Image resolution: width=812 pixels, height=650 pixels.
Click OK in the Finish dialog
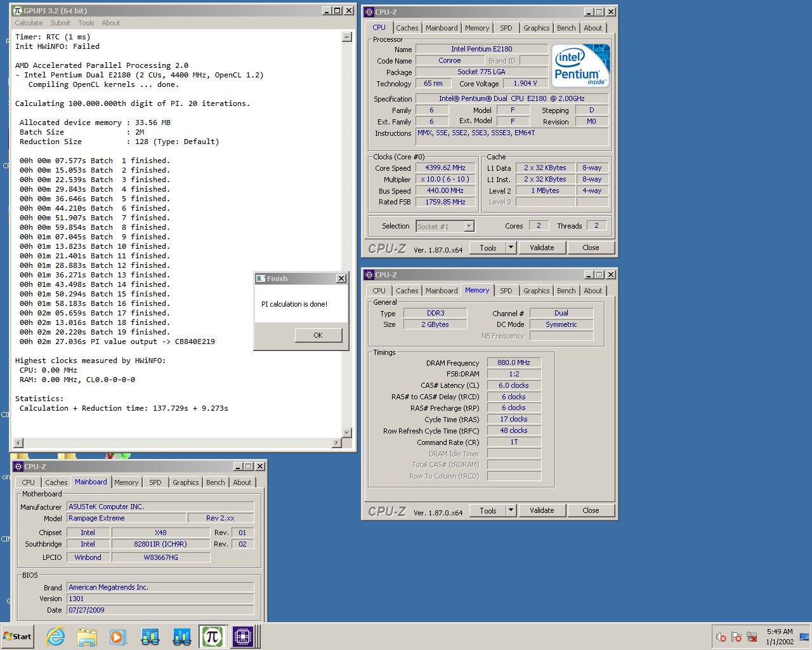click(318, 335)
